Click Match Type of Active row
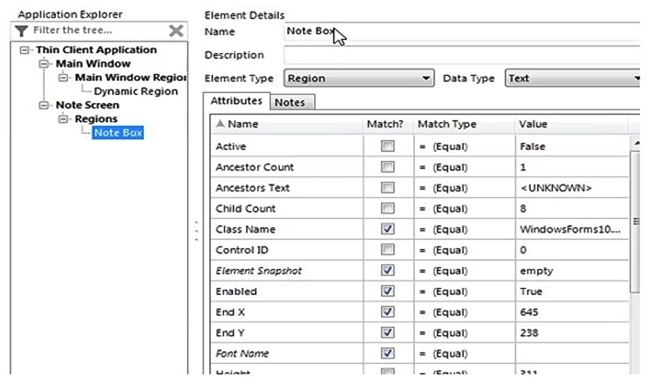 pyautogui.click(x=464, y=146)
